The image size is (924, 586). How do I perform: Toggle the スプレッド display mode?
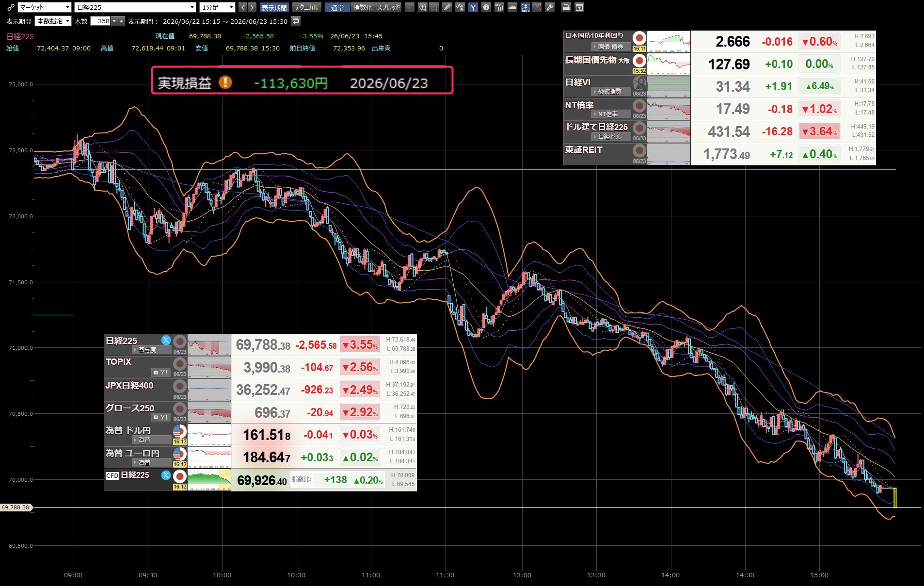pyautogui.click(x=389, y=7)
